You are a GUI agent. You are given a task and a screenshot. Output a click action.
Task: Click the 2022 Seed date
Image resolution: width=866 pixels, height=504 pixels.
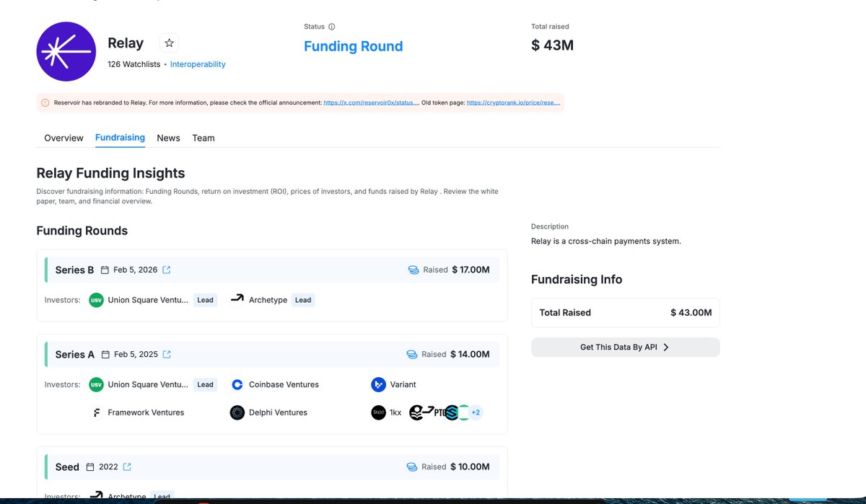click(x=108, y=467)
